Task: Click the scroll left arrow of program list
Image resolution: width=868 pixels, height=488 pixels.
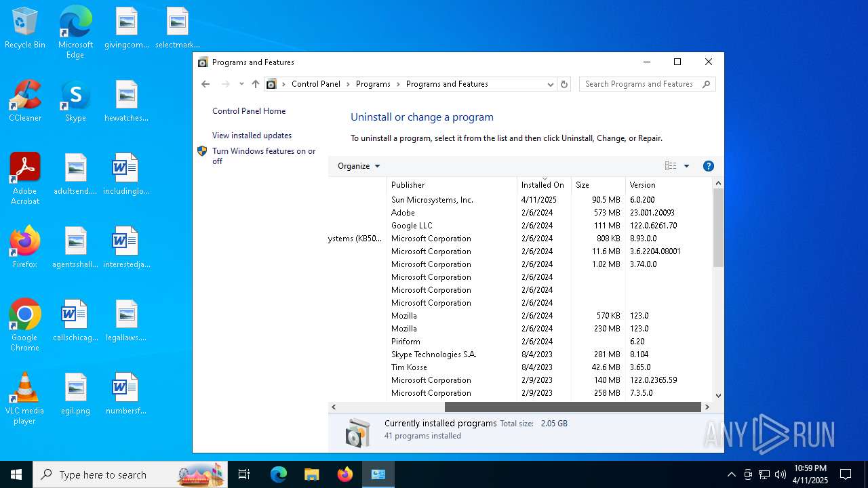Action: click(x=334, y=407)
